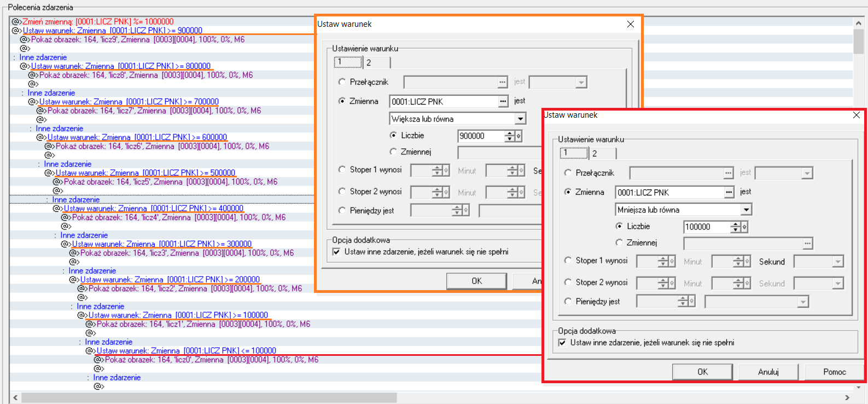Click the ellipsis button beside the variable field in the red-bordered dialog
Image resolution: width=868 pixels, height=404 pixels.
pyautogui.click(x=729, y=192)
